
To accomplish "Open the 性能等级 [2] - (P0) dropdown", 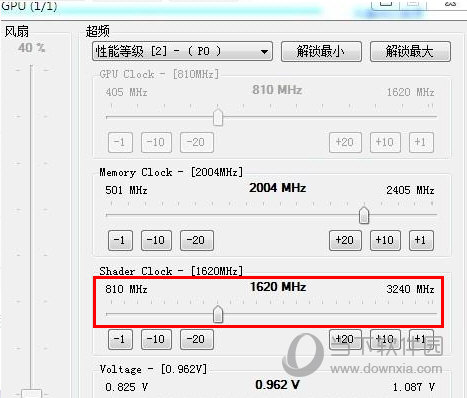I will click(x=182, y=51).
